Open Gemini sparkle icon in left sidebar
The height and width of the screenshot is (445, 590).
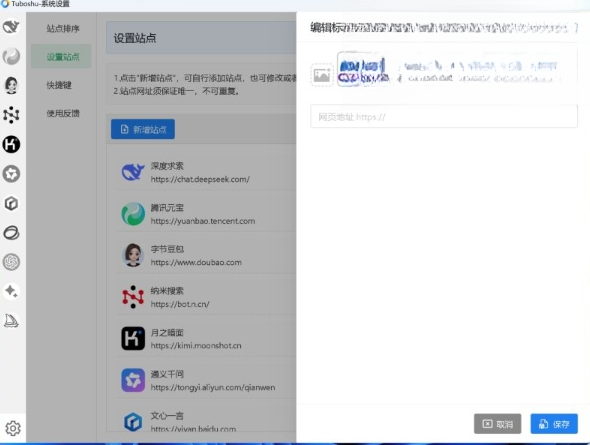(x=11, y=291)
